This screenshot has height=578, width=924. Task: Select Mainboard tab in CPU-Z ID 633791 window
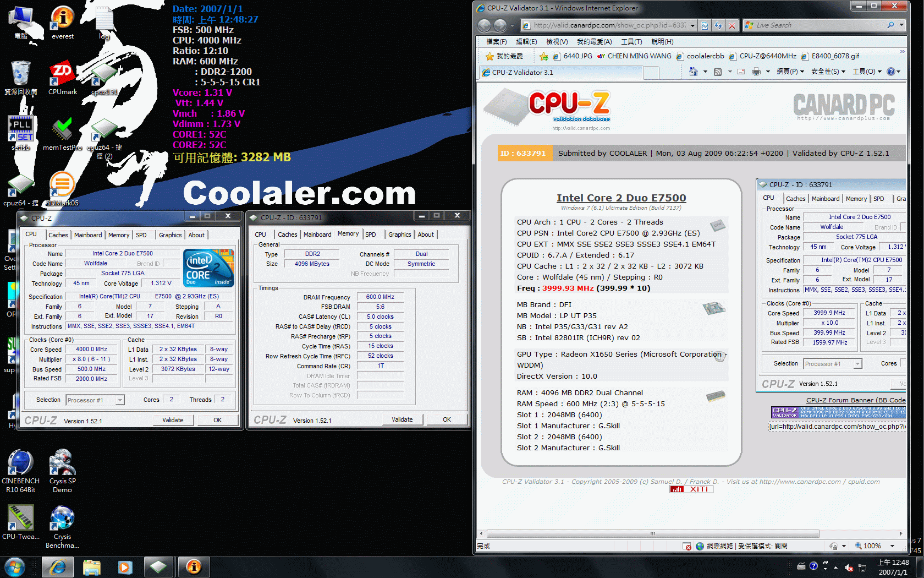pyautogui.click(x=317, y=235)
